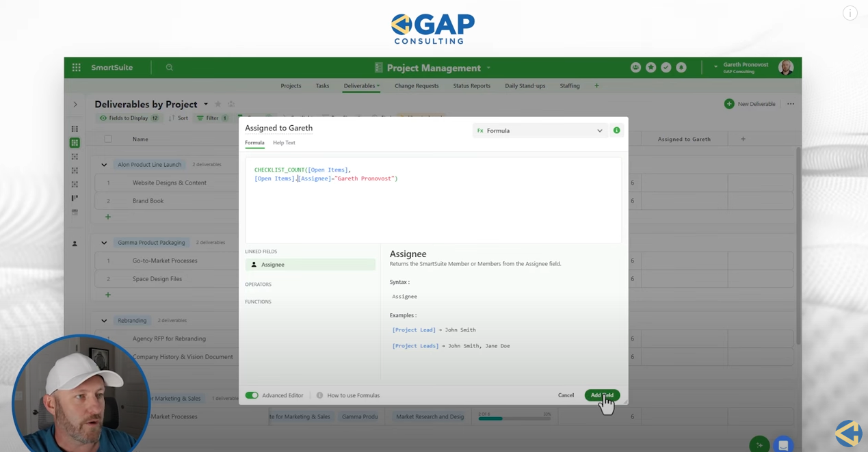Viewport: 868px width, 452px height.
Task: Select the highlighted green grid view icon
Action: click(x=75, y=142)
